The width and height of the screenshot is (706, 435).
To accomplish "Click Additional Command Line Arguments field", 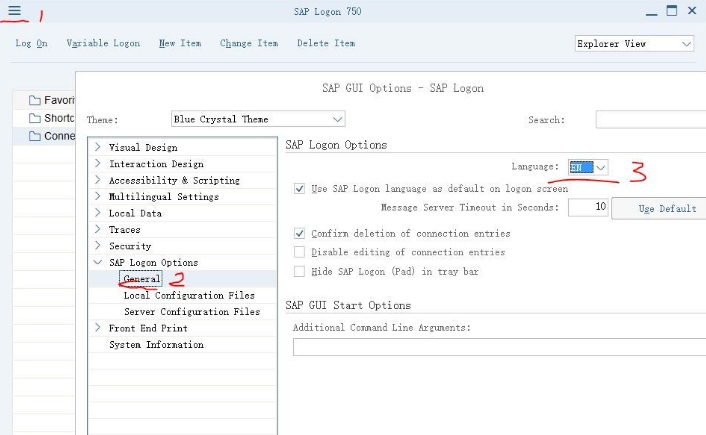I will [x=499, y=347].
